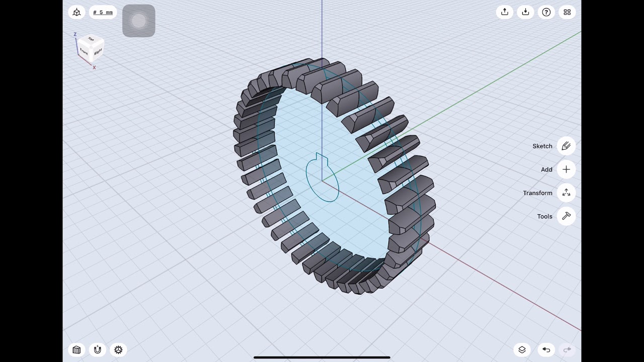Click the Sketch label

(542, 146)
